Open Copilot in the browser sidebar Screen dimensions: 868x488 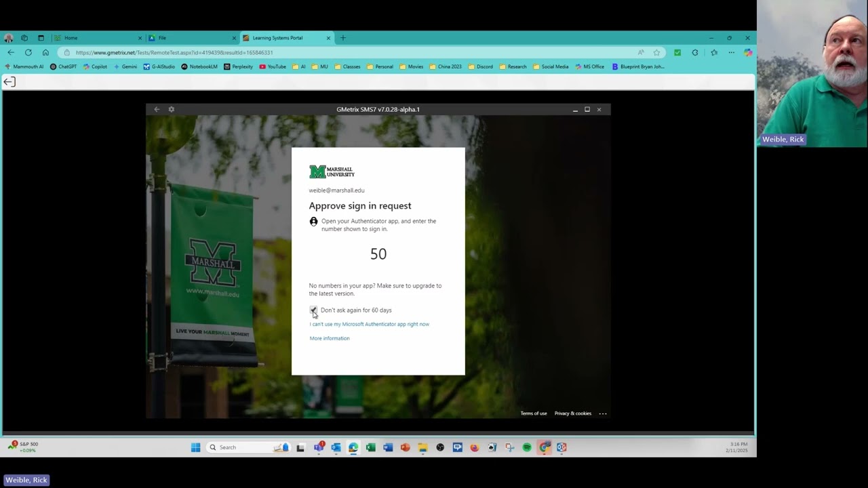click(748, 52)
